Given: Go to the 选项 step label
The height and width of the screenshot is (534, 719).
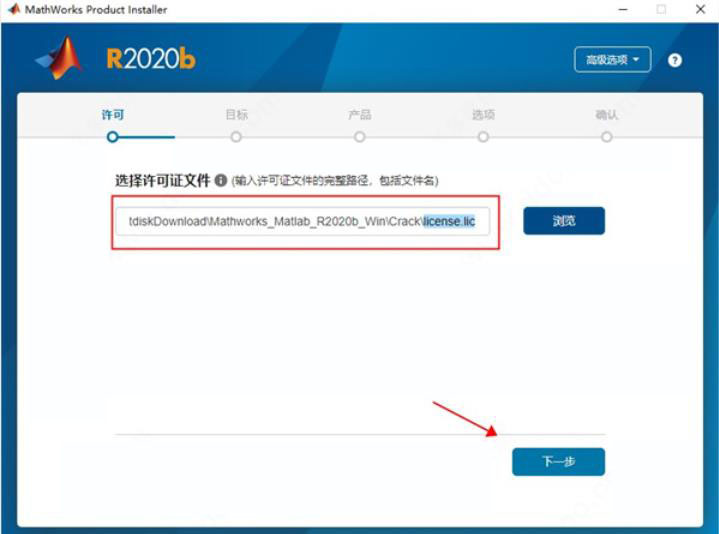Looking at the screenshot, I should point(483,115).
